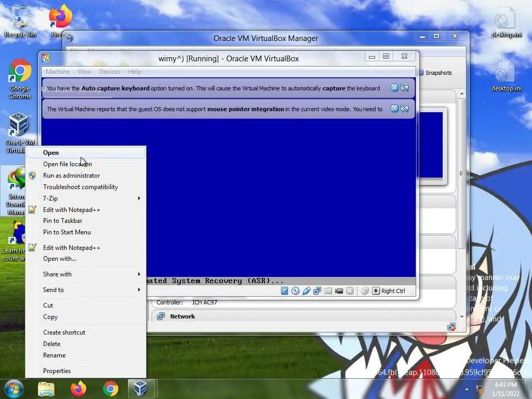The height and width of the screenshot is (399, 532).
Task: Click the optical disc icon in VM status bar
Action: tap(295, 291)
